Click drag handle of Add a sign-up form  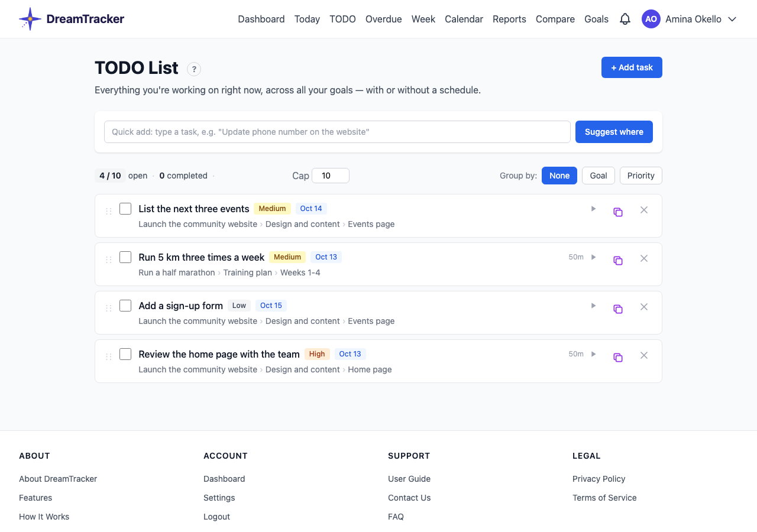[109, 308]
